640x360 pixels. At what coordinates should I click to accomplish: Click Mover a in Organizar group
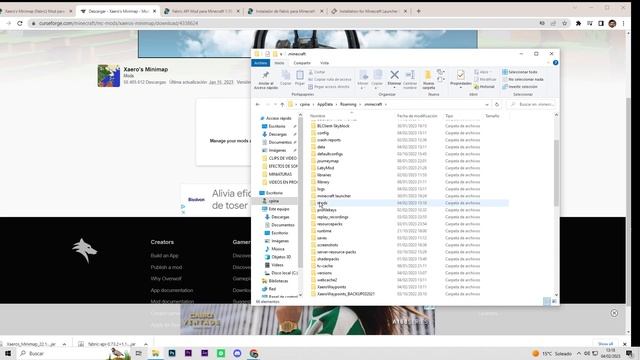coord(363,80)
